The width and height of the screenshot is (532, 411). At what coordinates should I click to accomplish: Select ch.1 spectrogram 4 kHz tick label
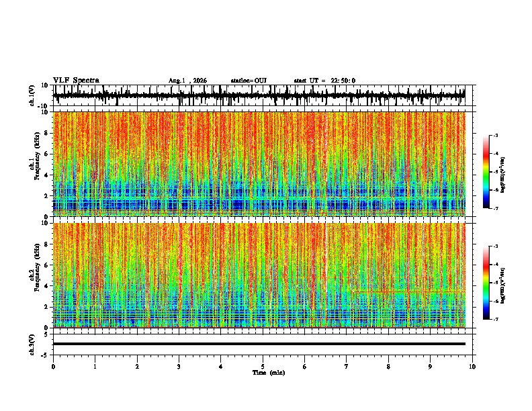click(x=46, y=175)
